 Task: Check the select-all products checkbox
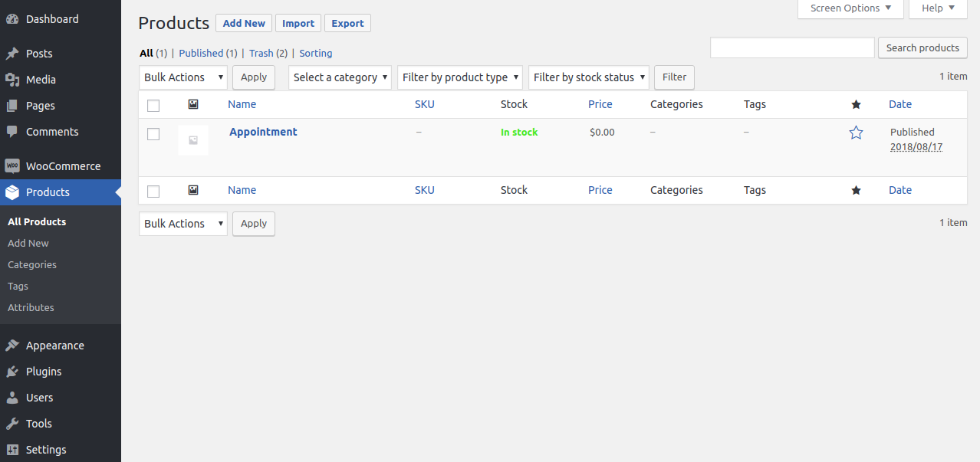pos(153,105)
